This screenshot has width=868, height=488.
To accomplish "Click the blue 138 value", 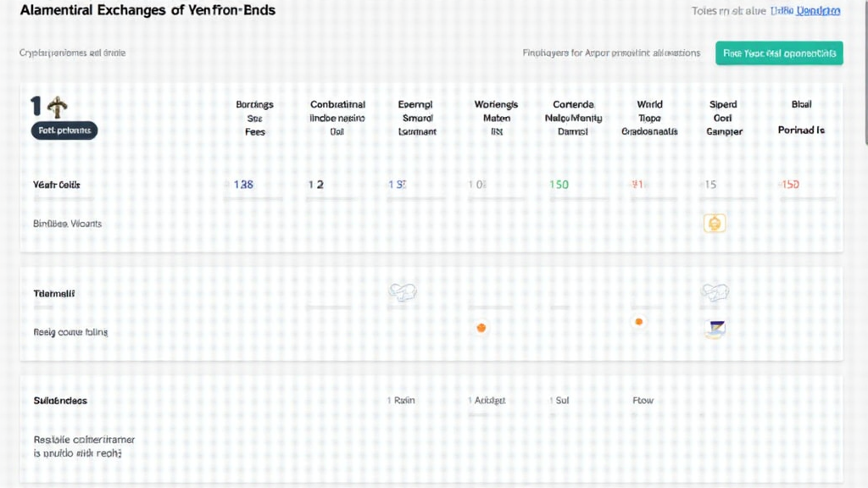I will (243, 184).
